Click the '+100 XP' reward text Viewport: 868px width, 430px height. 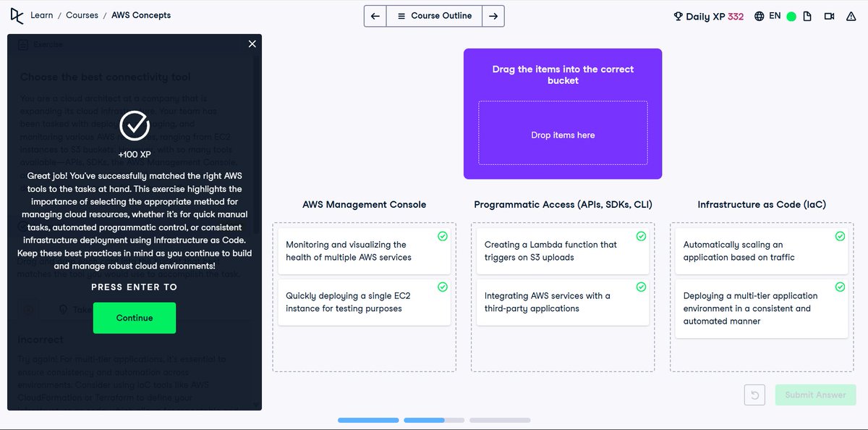pyautogui.click(x=135, y=154)
